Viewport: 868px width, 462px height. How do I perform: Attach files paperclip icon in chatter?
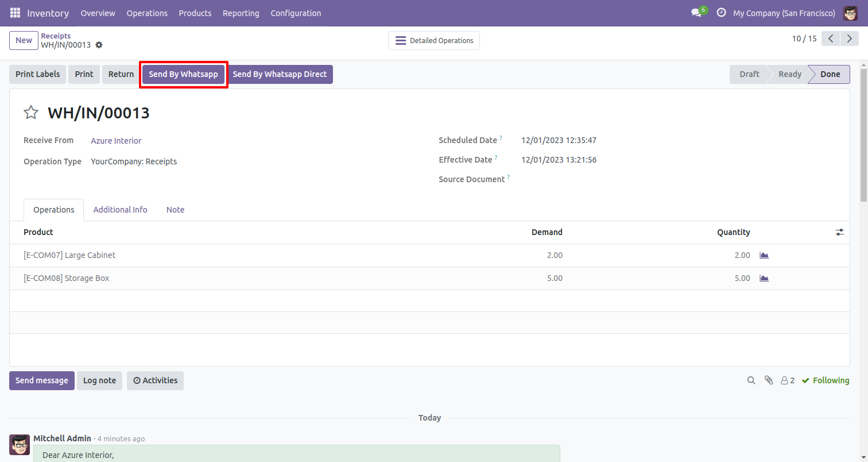(x=769, y=380)
